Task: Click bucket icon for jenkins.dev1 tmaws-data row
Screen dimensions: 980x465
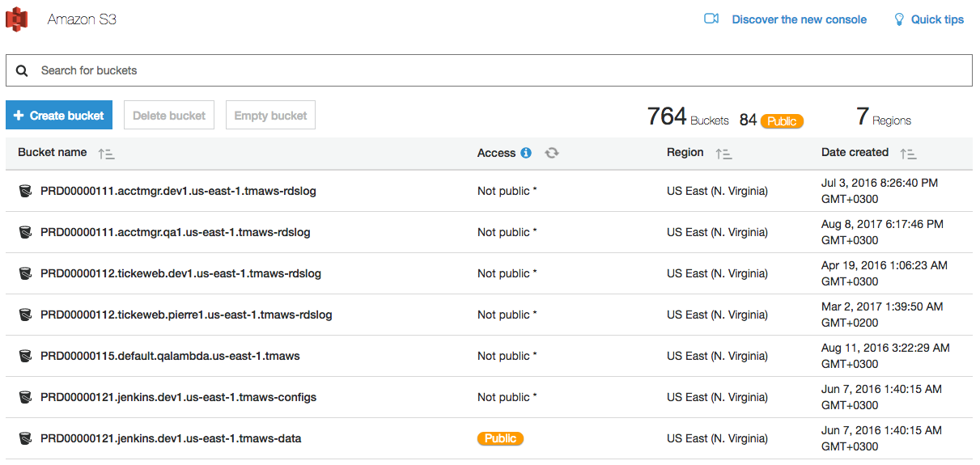Action: [26, 438]
